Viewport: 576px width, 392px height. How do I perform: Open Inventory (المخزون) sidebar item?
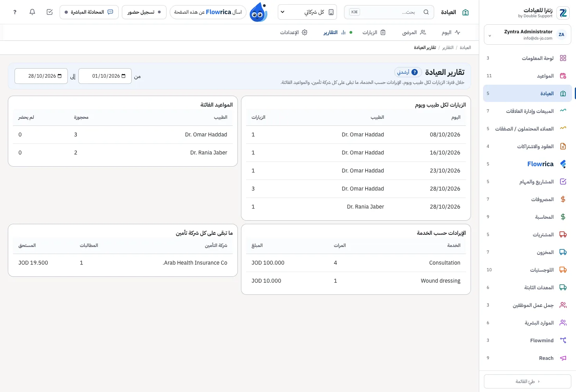point(527,252)
